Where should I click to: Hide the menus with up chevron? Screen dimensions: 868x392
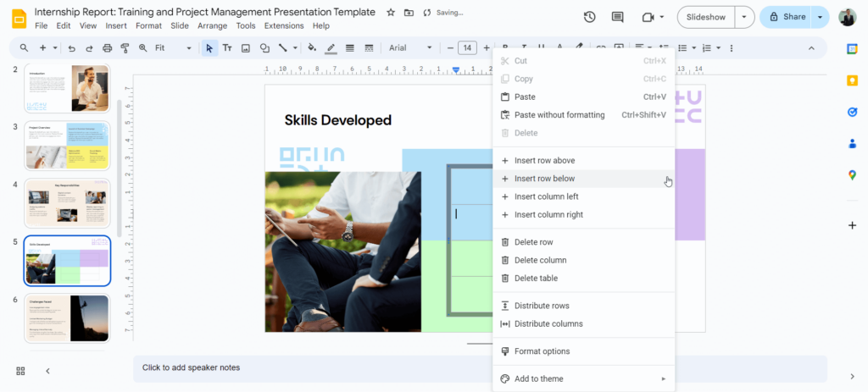coord(811,48)
